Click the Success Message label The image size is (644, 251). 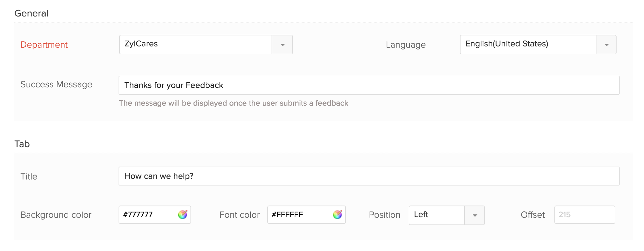56,85
